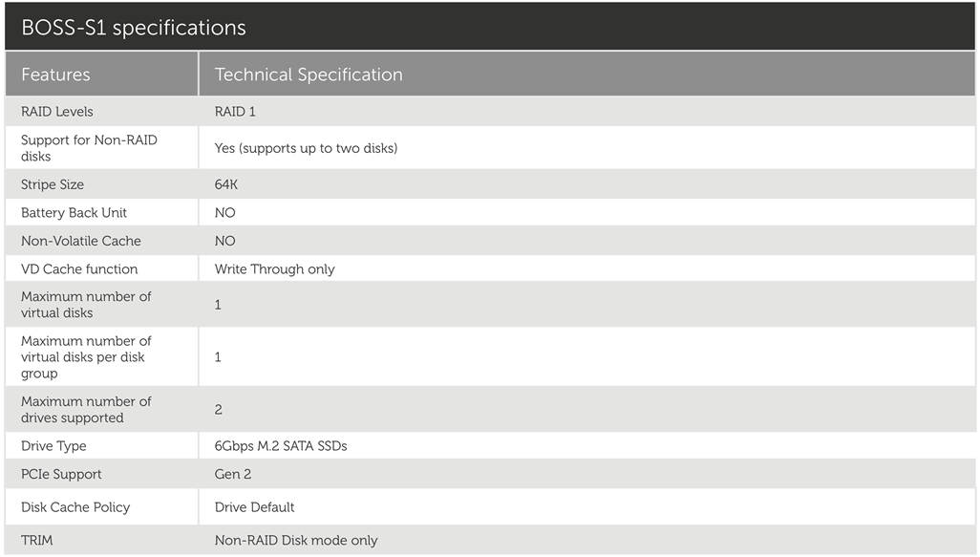This screenshot has width=980, height=557.
Task: Select the Support for Non-RAID disks label
Action: tap(89, 148)
